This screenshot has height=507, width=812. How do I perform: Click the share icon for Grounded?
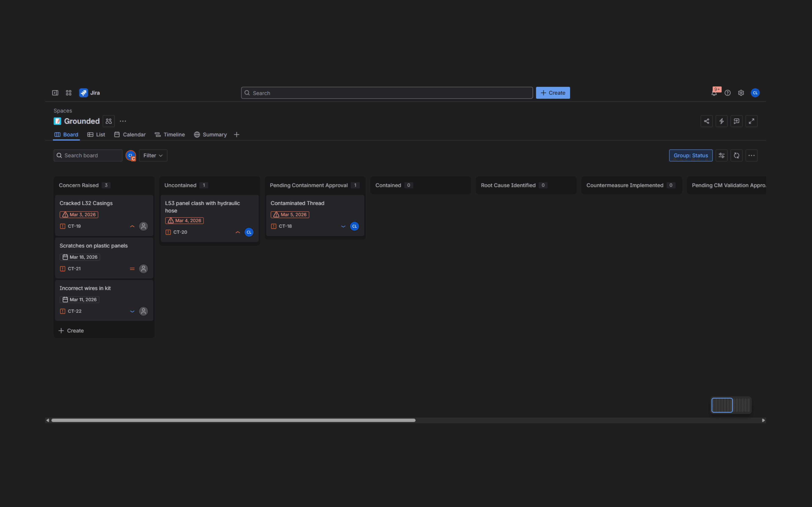(706, 121)
